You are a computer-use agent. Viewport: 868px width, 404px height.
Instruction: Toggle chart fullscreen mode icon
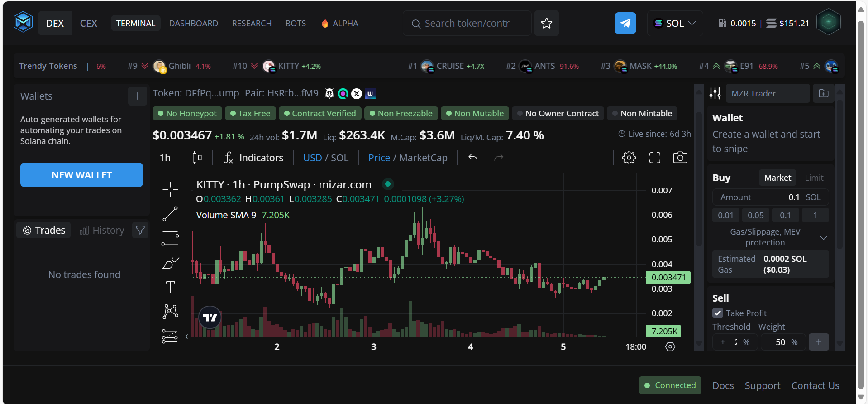coord(654,158)
